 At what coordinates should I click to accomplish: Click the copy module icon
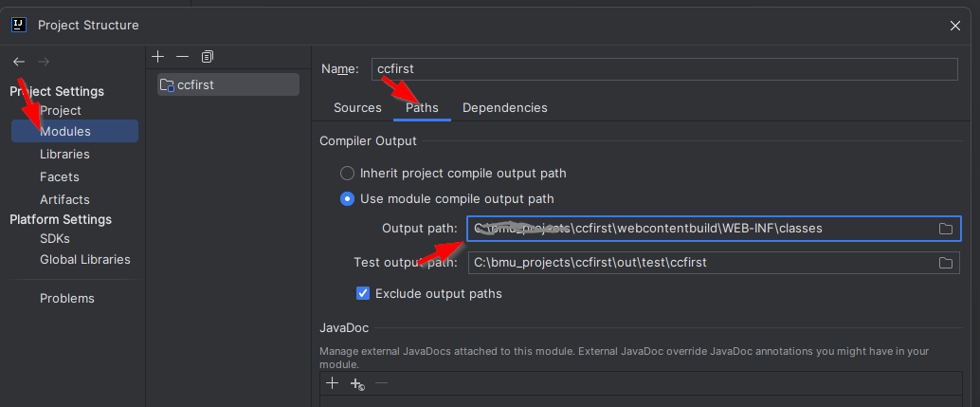click(208, 57)
